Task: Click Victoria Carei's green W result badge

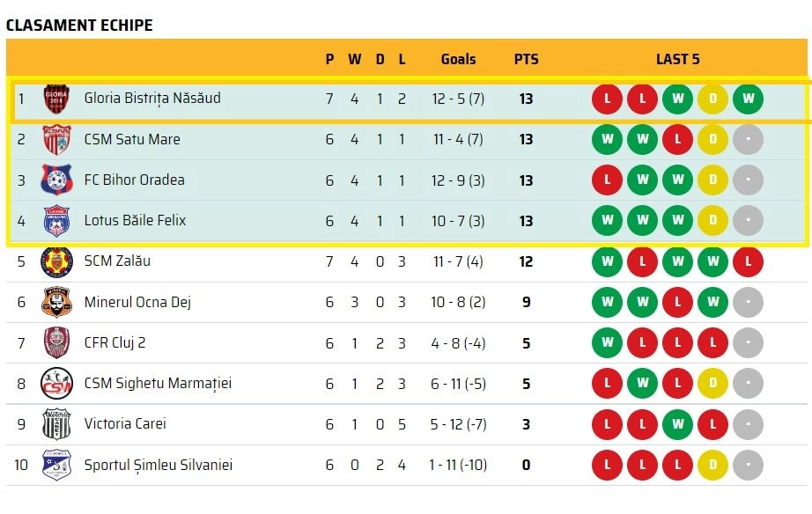Action: click(677, 424)
